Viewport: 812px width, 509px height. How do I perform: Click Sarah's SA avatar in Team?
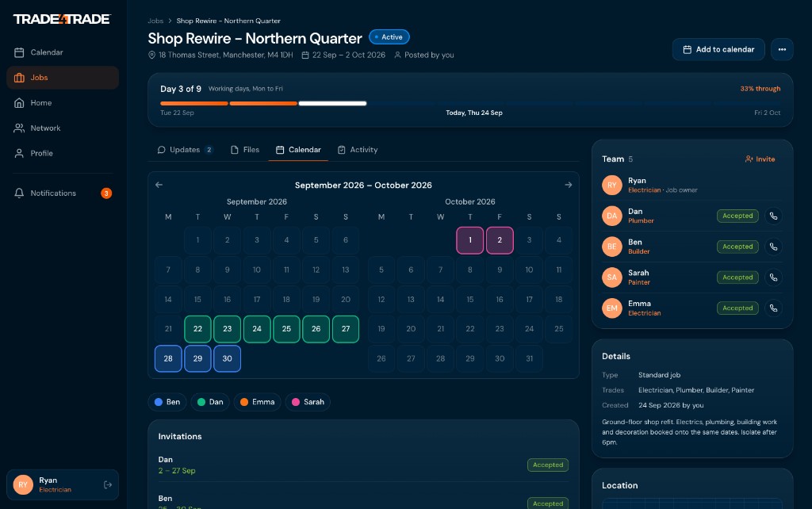pyautogui.click(x=611, y=277)
